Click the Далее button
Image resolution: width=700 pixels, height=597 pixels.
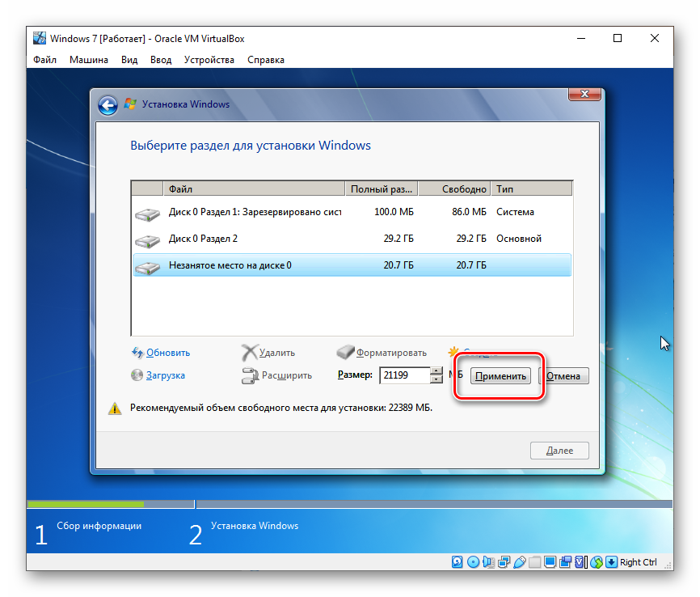559,451
